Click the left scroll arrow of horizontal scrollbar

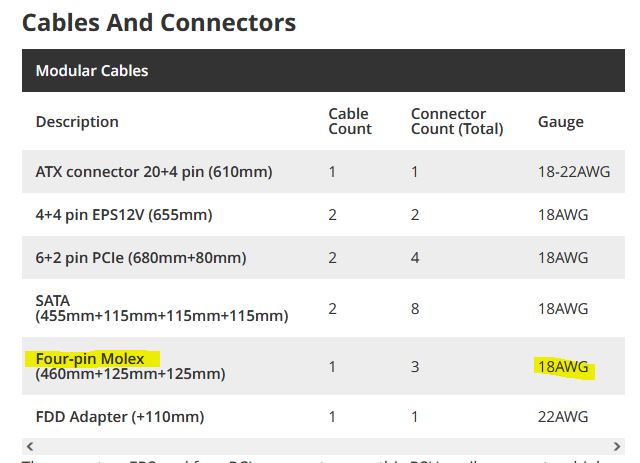click(x=30, y=446)
